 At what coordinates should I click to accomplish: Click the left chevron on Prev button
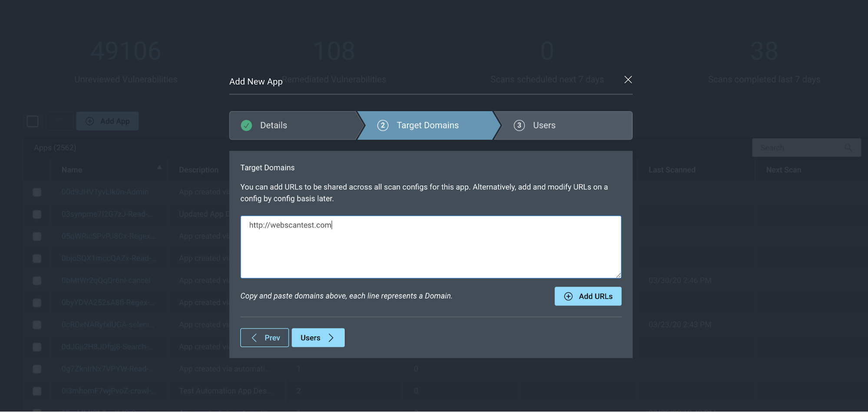254,338
